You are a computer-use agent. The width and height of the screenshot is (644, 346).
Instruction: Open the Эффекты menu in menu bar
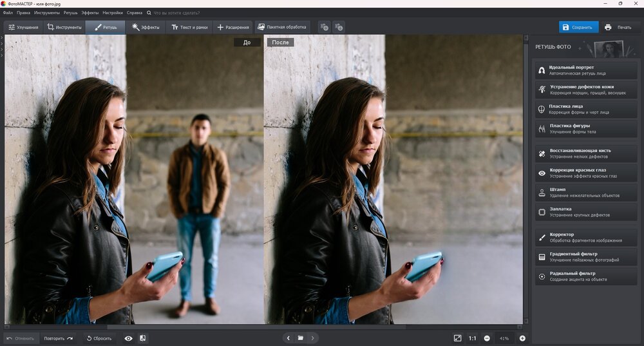click(90, 13)
